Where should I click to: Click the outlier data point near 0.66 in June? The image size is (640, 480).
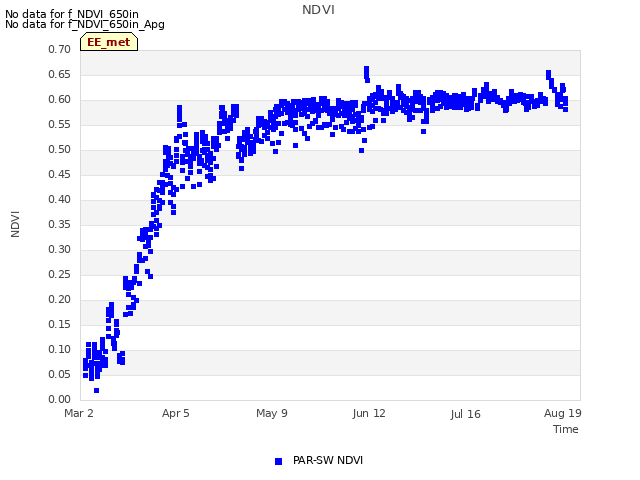click(367, 69)
